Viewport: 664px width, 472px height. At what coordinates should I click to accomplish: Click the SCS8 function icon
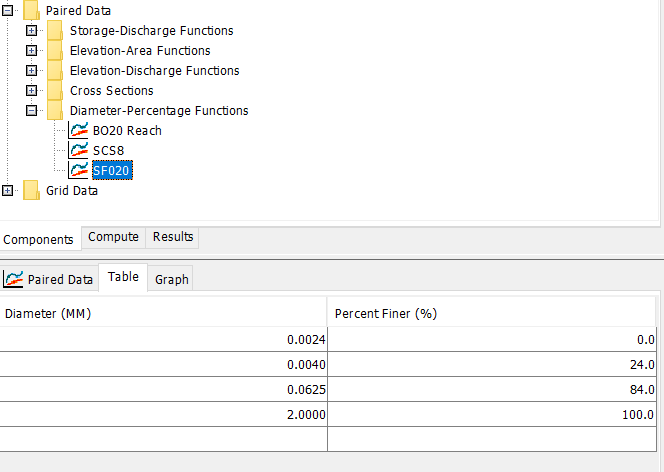click(x=78, y=150)
